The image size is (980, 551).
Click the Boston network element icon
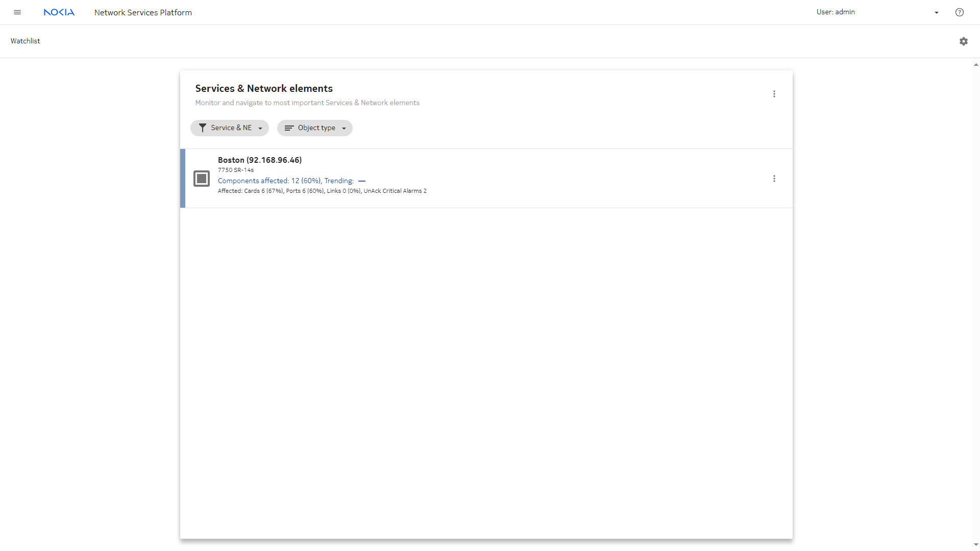[202, 179]
